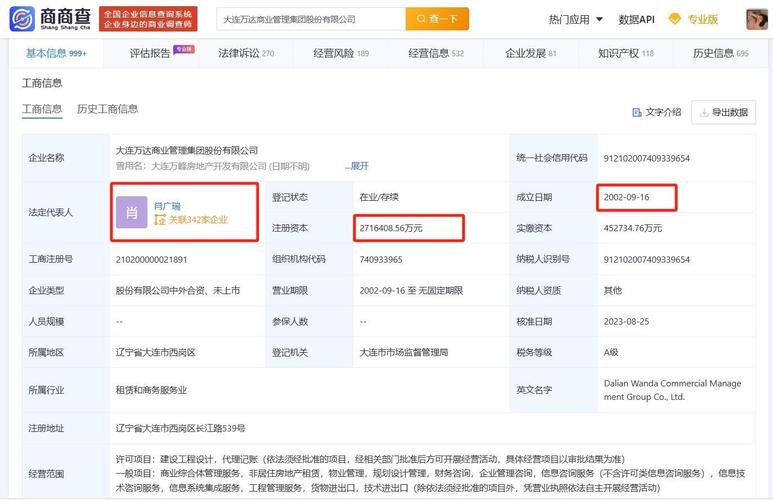Click the purple 肖 representative avatar
The width and height of the screenshot is (773, 500).
pyautogui.click(x=131, y=212)
